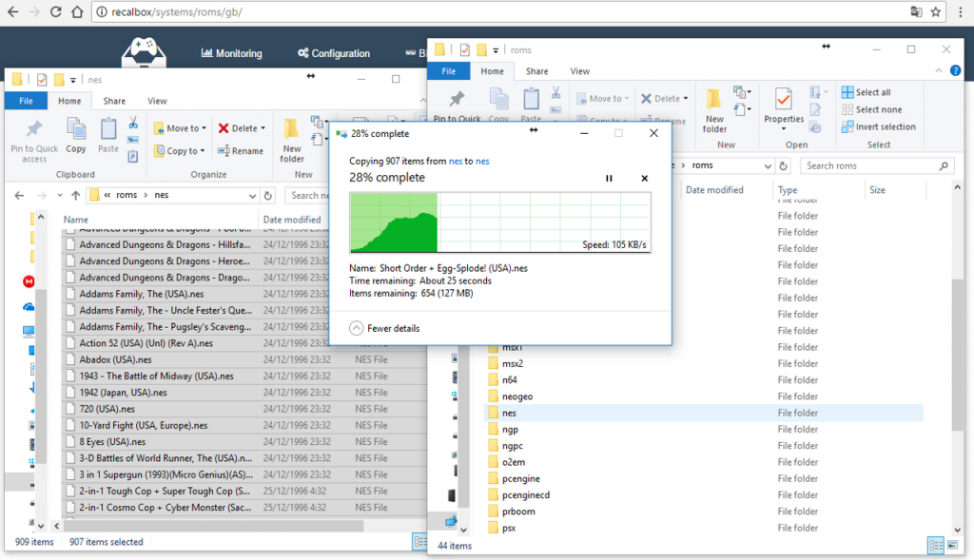
Task: Click the Cut scissors icon in nes window
Action: coord(133,124)
